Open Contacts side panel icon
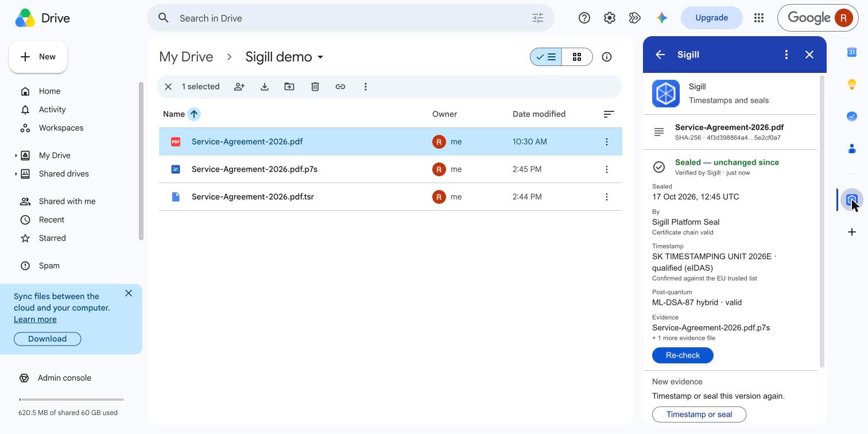 852,149
